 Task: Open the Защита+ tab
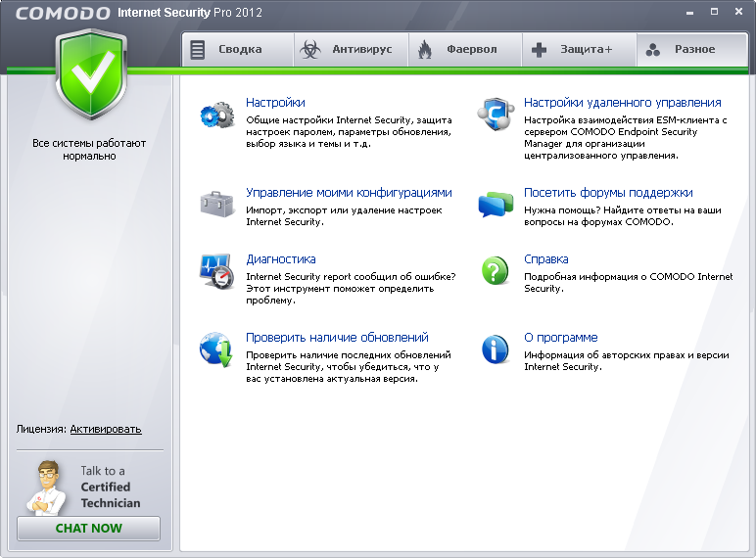(x=580, y=49)
